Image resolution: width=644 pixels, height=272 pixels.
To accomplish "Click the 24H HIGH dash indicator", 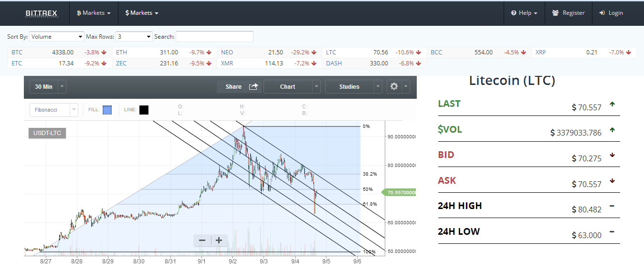I will (x=612, y=206).
